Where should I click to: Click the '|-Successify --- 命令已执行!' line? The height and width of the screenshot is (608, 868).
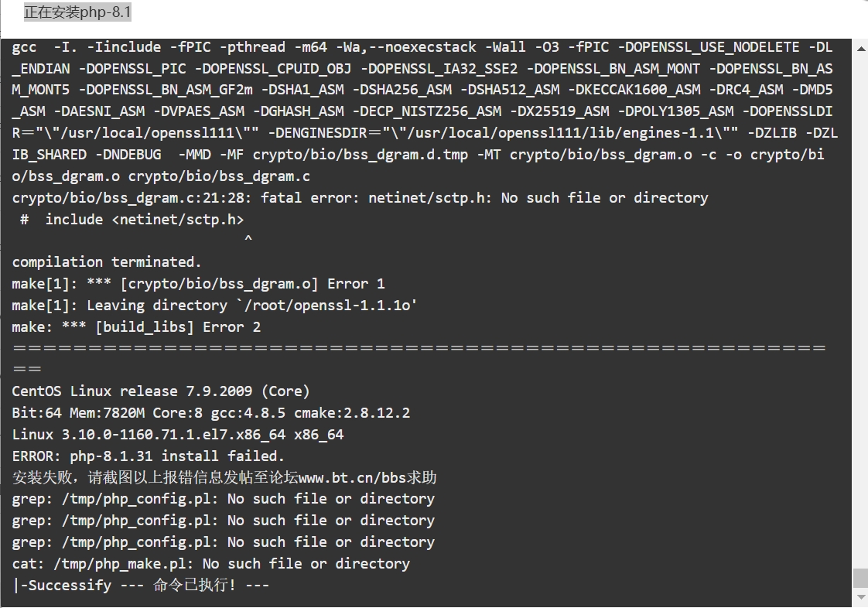[x=141, y=585]
